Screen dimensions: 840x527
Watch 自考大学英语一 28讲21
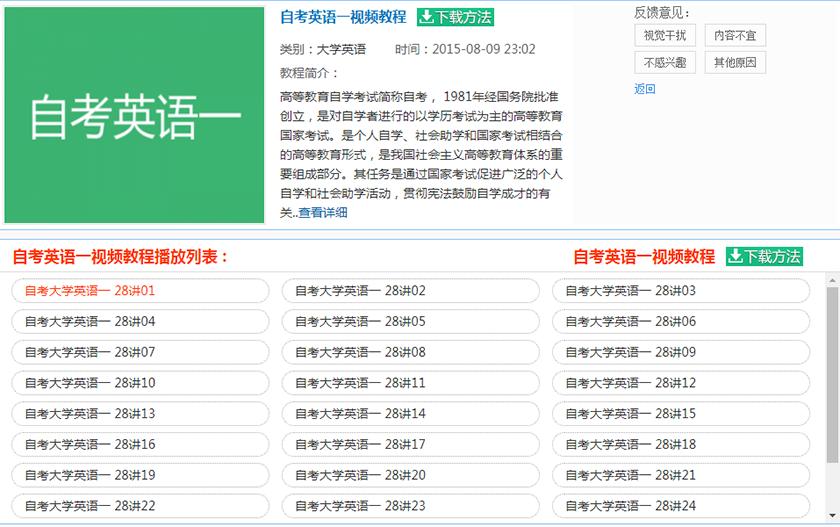click(681, 475)
